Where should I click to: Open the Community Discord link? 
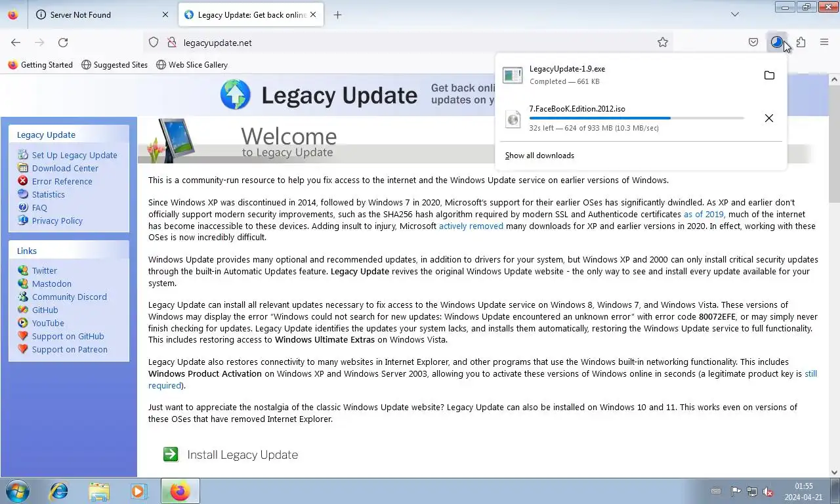click(x=70, y=297)
